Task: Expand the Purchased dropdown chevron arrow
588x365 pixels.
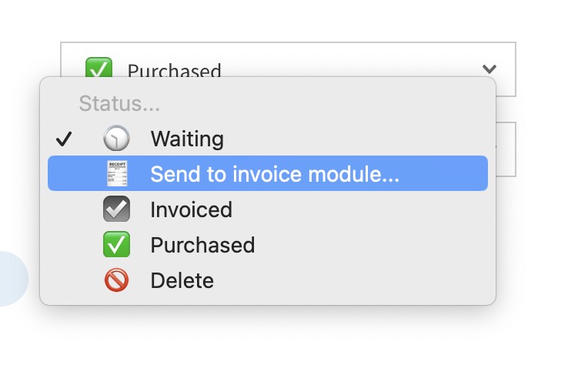Action: point(489,69)
